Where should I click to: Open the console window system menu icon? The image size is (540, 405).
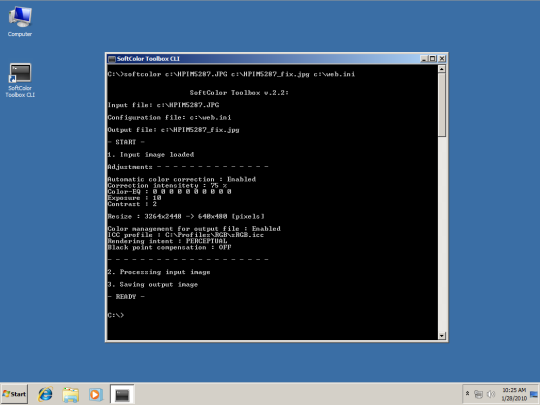[x=112, y=59]
